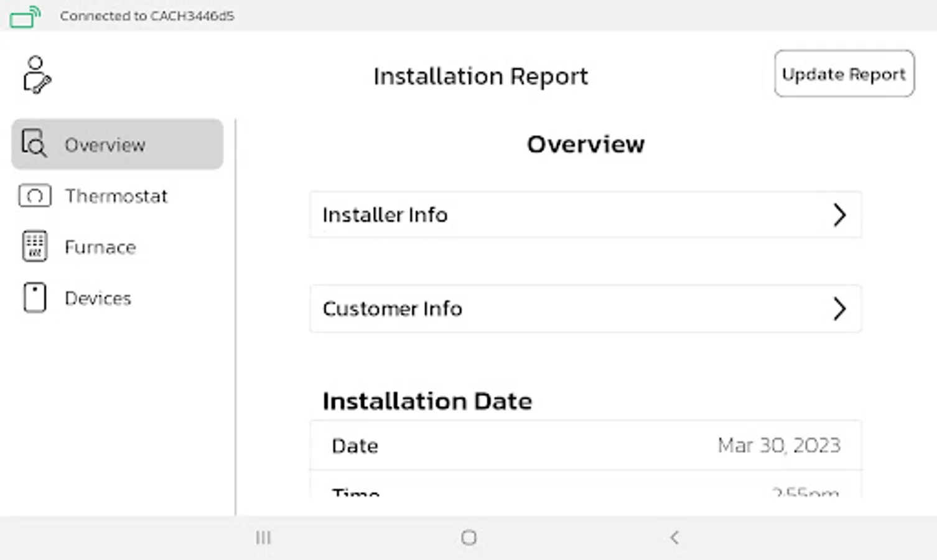937x560 pixels.
Task: Go to the Devices section
Action: point(98,298)
